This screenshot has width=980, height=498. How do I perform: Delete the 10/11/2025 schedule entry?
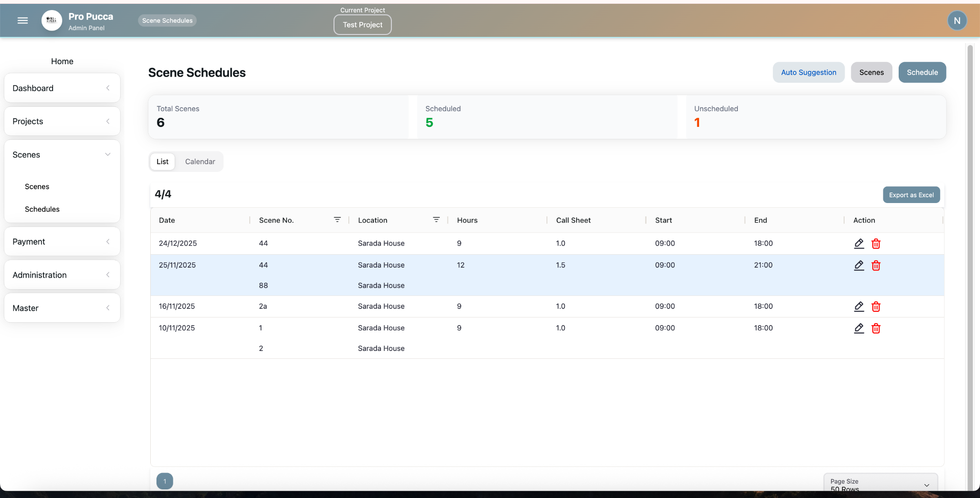click(x=876, y=328)
